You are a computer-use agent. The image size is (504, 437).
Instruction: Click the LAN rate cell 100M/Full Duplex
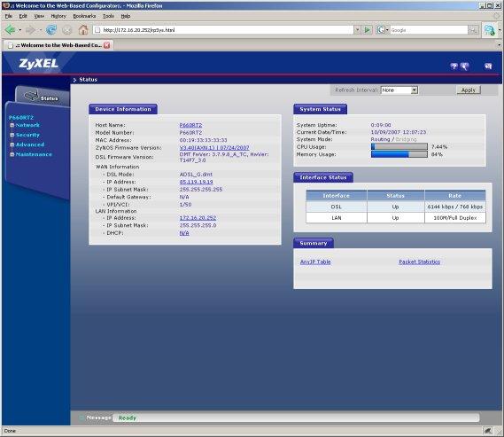(x=455, y=218)
